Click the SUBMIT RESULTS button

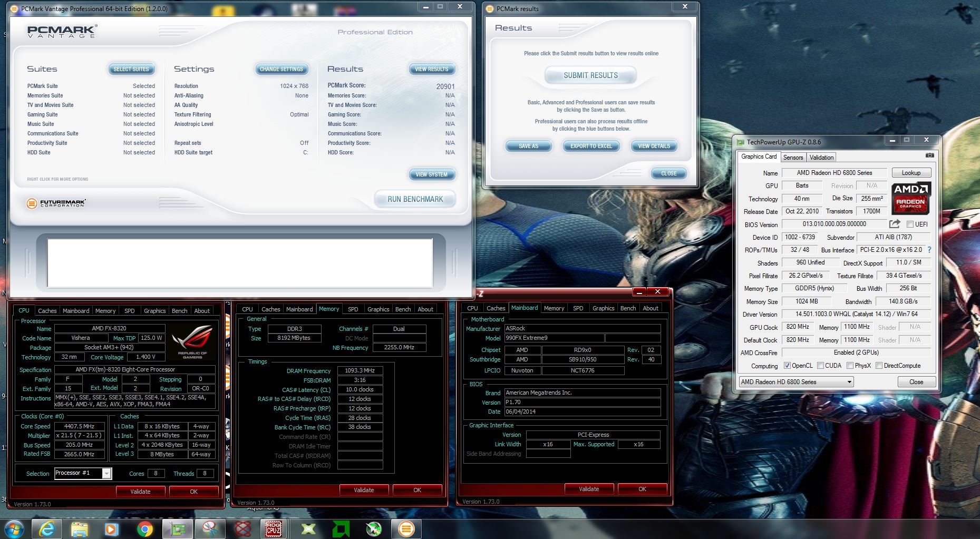pos(590,75)
